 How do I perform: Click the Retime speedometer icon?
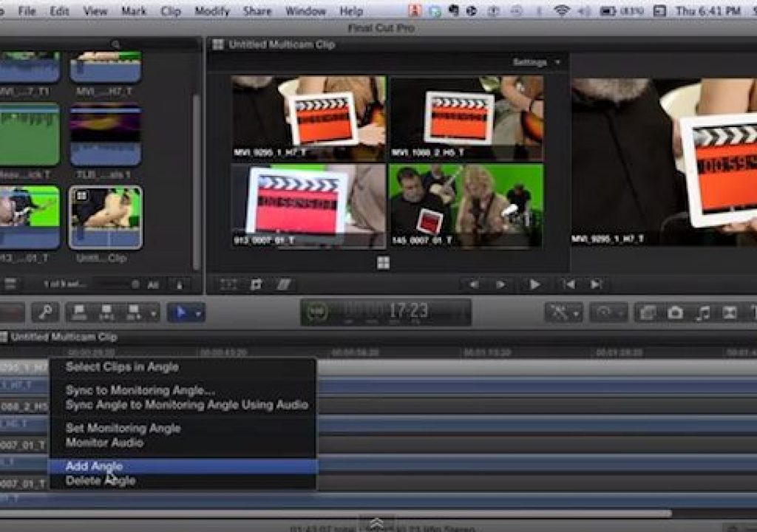pos(604,313)
